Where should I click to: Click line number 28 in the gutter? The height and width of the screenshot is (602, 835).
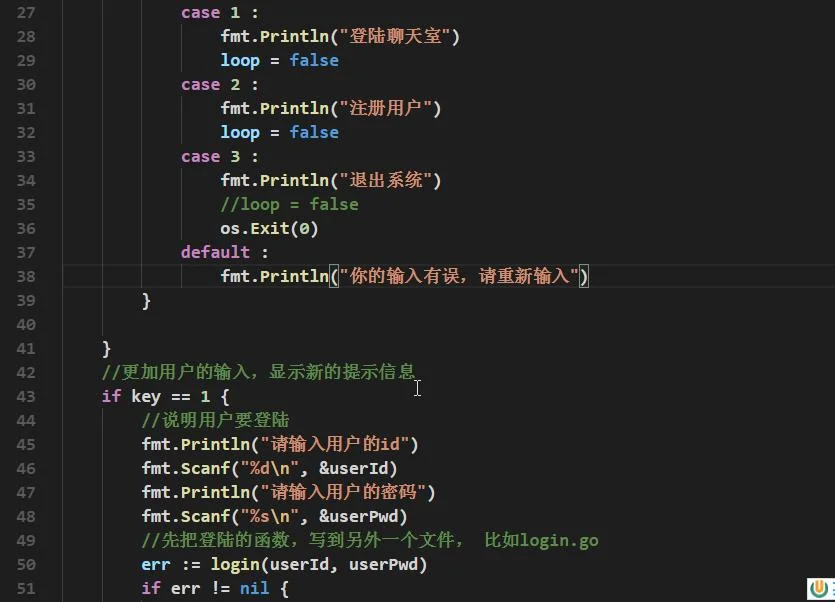(26, 36)
